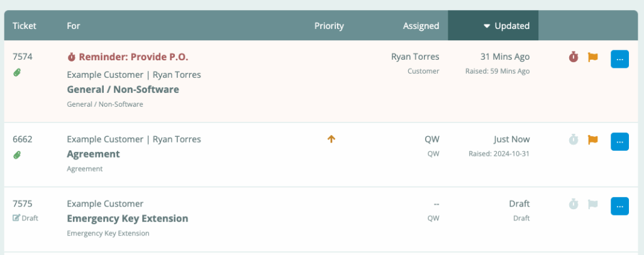Click the attachment paperclip on ticket 6662
Screen dimensions: 644x255
[17, 155]
